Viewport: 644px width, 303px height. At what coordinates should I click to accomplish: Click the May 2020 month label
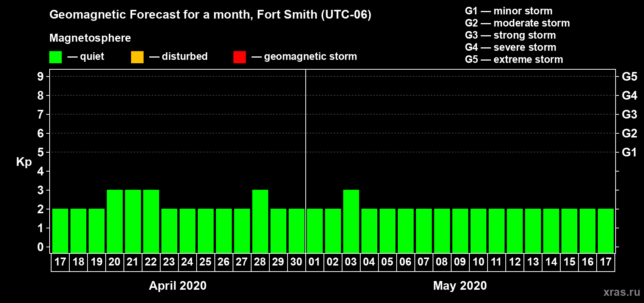click(x=460, y=285)
